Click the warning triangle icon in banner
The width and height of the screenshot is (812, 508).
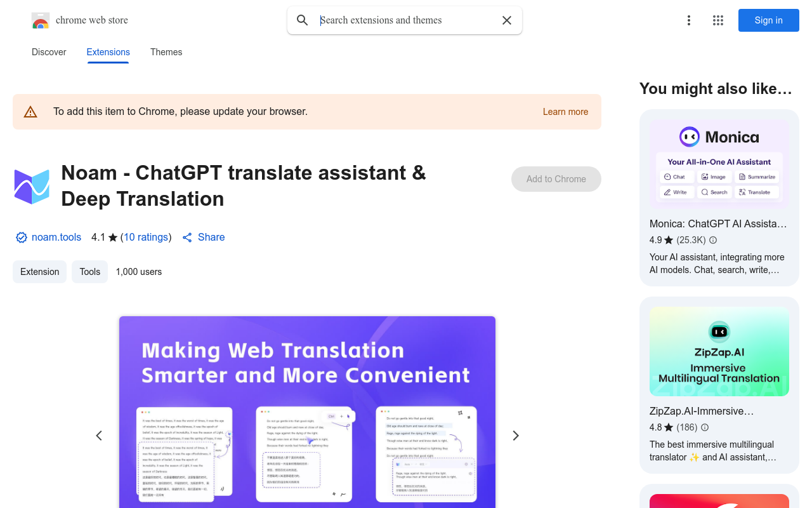(30, 112)
